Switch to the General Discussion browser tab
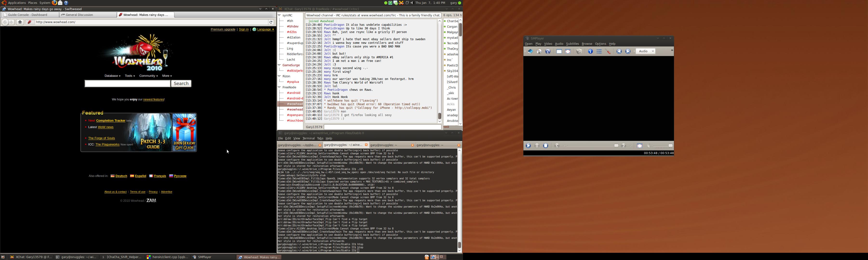868x260 pixels. tap(80, 15)
